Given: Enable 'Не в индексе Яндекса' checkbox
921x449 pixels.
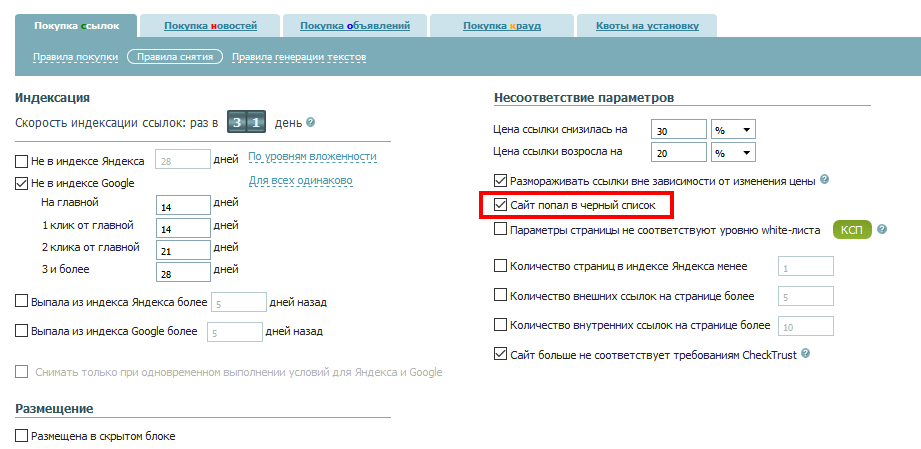Looking at the screenshot, I should pos(21,160).
